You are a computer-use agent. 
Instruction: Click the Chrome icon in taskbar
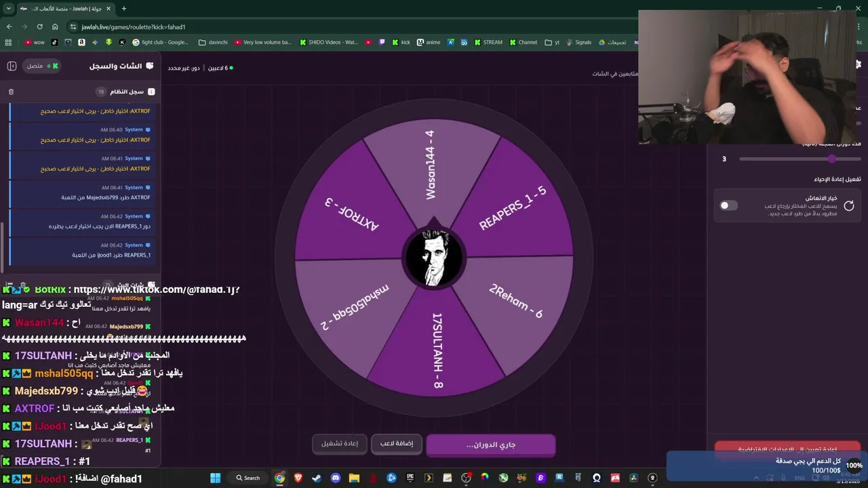click(279, 478)
